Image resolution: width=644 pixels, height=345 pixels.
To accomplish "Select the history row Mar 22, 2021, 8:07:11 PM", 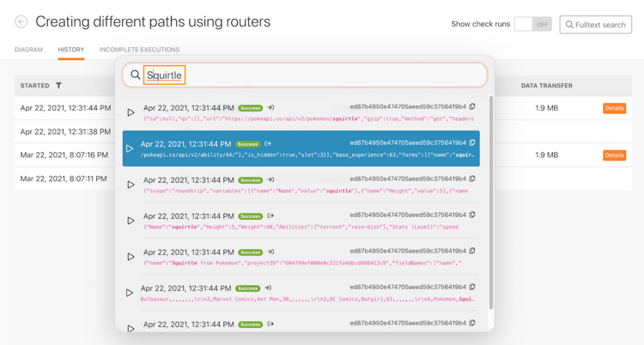I will tap(64, 179).
